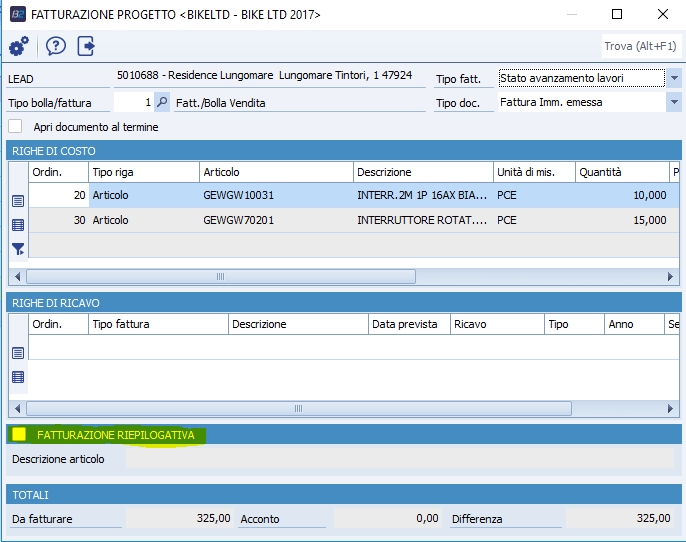Click the filter funnel icon in Righe di costo
686x542 pixels.
(18, 249)
